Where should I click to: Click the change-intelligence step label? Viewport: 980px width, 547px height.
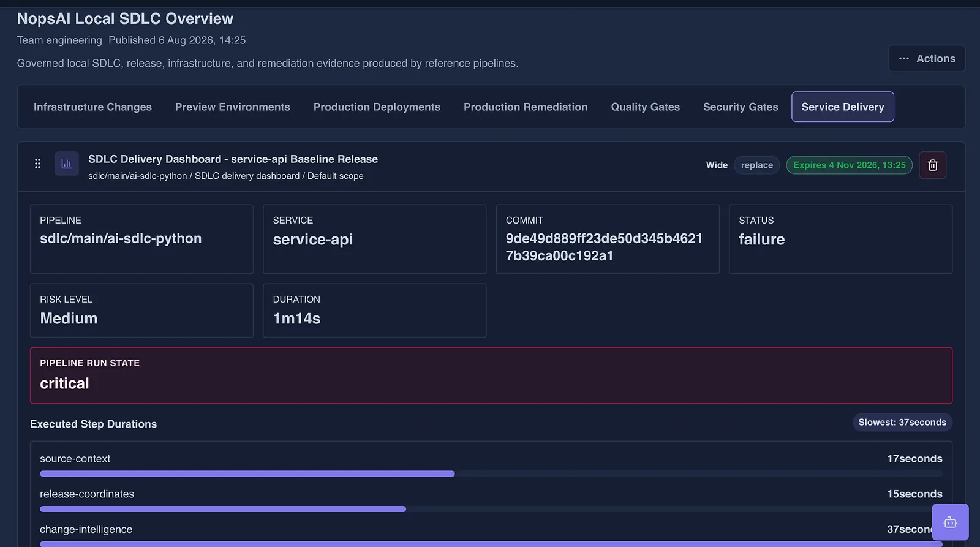[x=86, y=529]
